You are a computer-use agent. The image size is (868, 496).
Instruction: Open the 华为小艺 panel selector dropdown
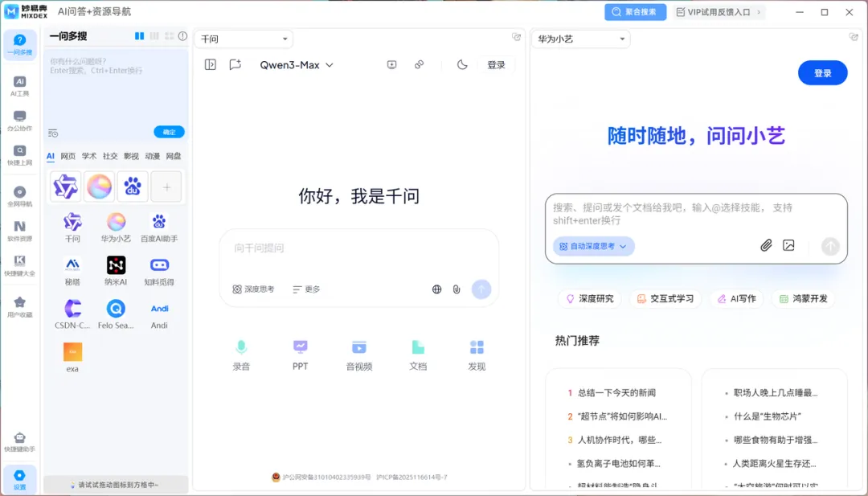[x=581, y=39]
